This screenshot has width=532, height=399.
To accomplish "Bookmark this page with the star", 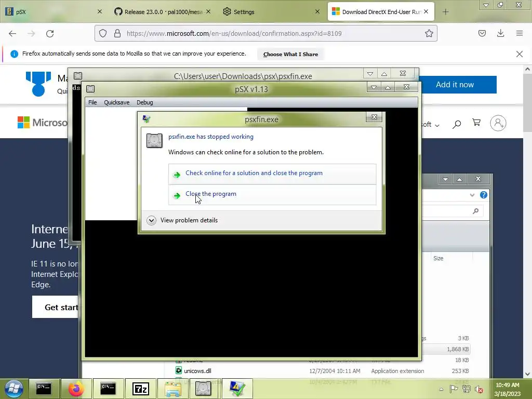I will [x=429, y=33].
